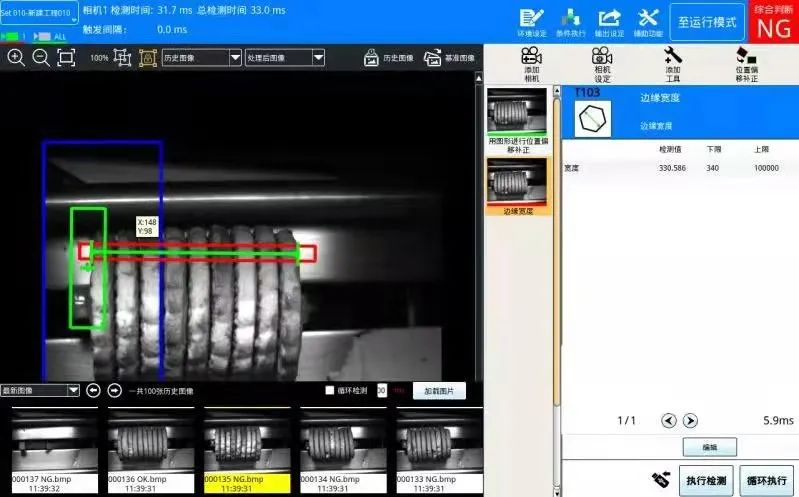Open 相机设定 camera settings
Viewport: 799px width, 497px height.
point(602,64)
